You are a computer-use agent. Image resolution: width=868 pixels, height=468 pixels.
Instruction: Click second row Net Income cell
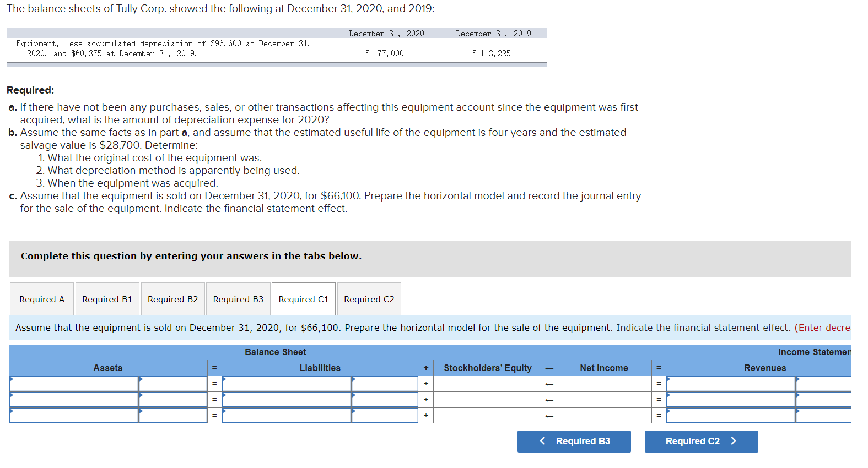[604, 400]
